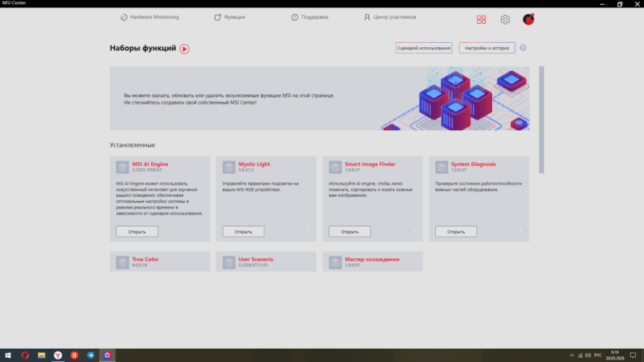Switch to the Функции tab
Image resolution: width=644 pixels, height=362 pixels.
(230, 17)
